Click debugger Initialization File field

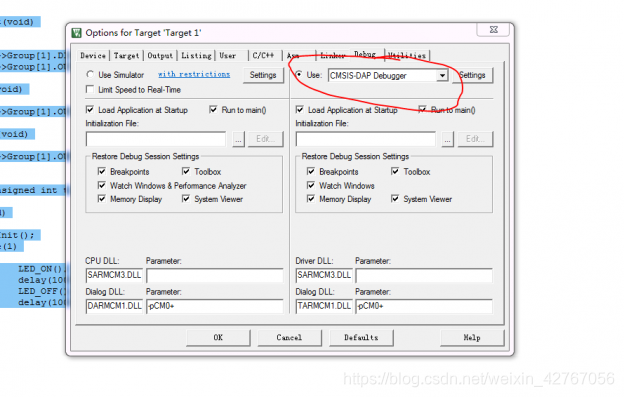click(x=365, y=139)
